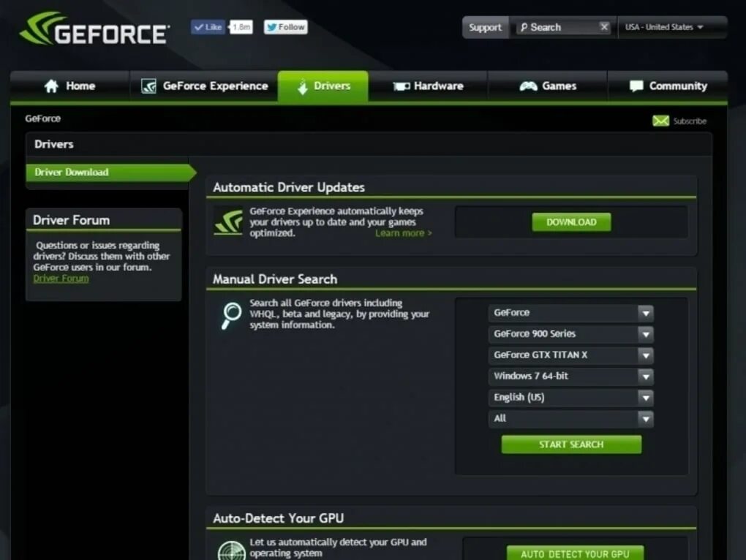This screenshot has width=746, height=560.
Task: Click the Twitter Follow button
Action: [x=285, y=26]
